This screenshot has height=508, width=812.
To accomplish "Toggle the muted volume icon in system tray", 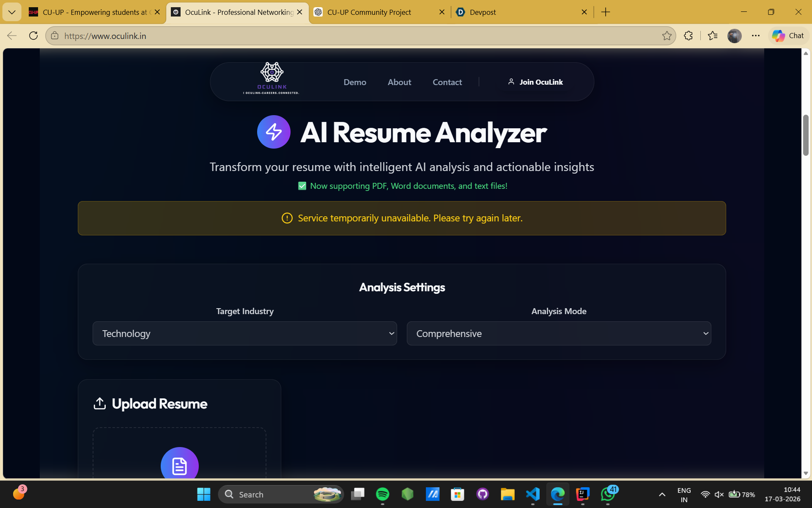I will click(x=719, y=494).
